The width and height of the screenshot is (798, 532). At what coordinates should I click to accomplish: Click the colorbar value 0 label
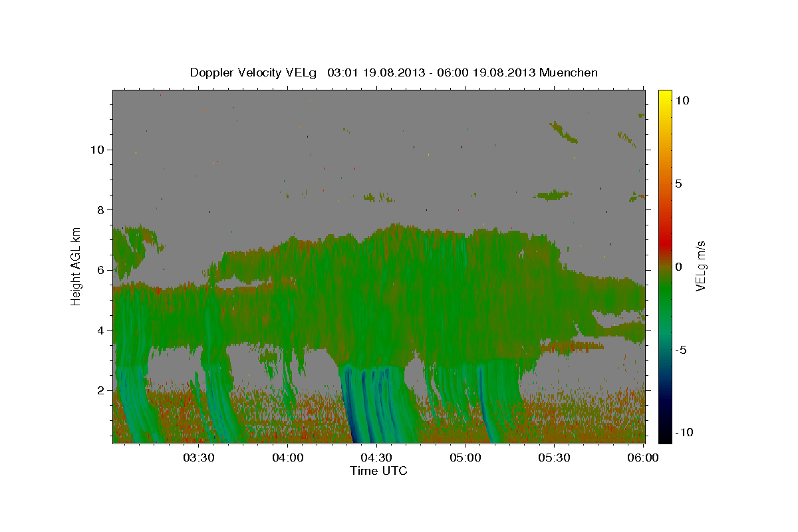[x=678, y=267]
